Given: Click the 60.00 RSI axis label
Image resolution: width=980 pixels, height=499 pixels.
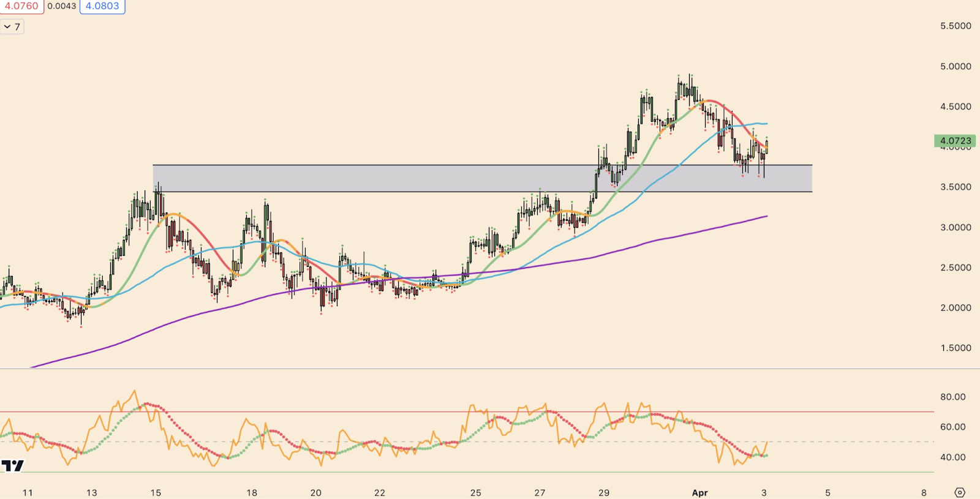Looking at the screenshot, I should click(953, 427).
